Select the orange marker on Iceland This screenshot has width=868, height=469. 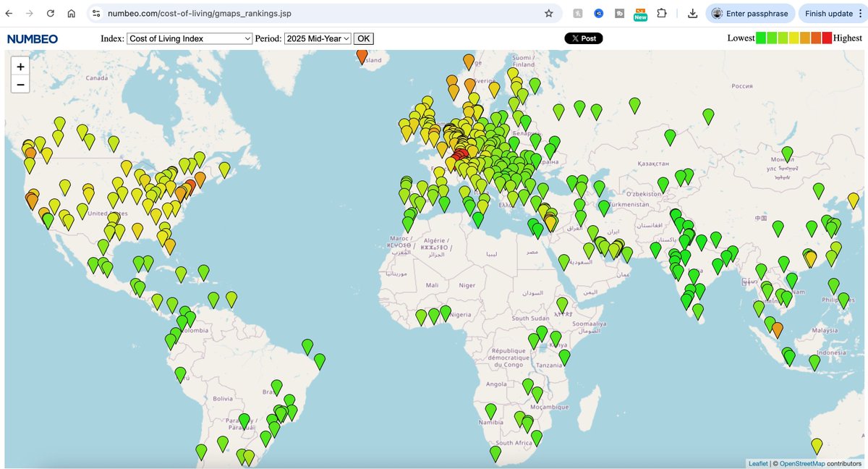click(362, 56)
